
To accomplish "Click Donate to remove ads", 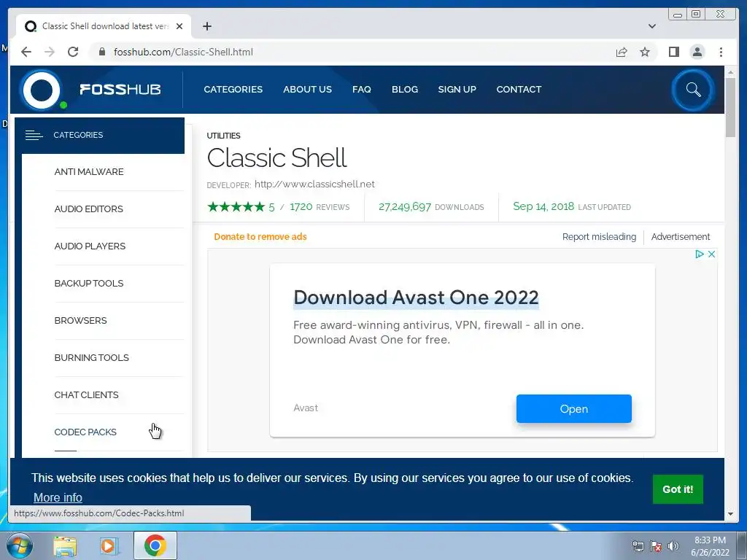I will (260, 237).
